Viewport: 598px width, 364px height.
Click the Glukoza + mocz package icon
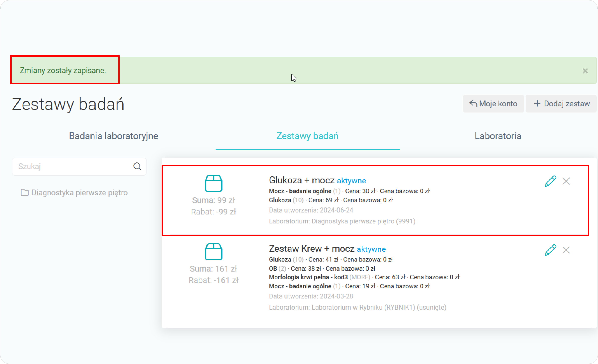(213, 183)
